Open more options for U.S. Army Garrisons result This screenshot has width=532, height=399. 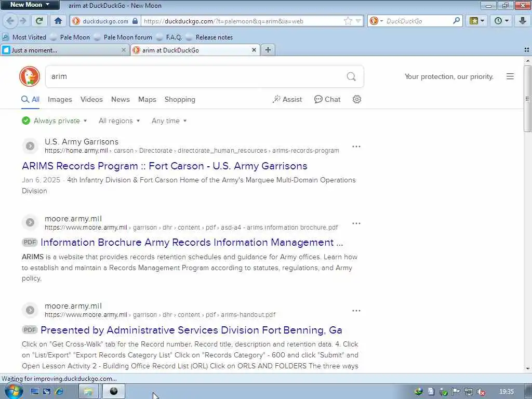click(356, 147)
